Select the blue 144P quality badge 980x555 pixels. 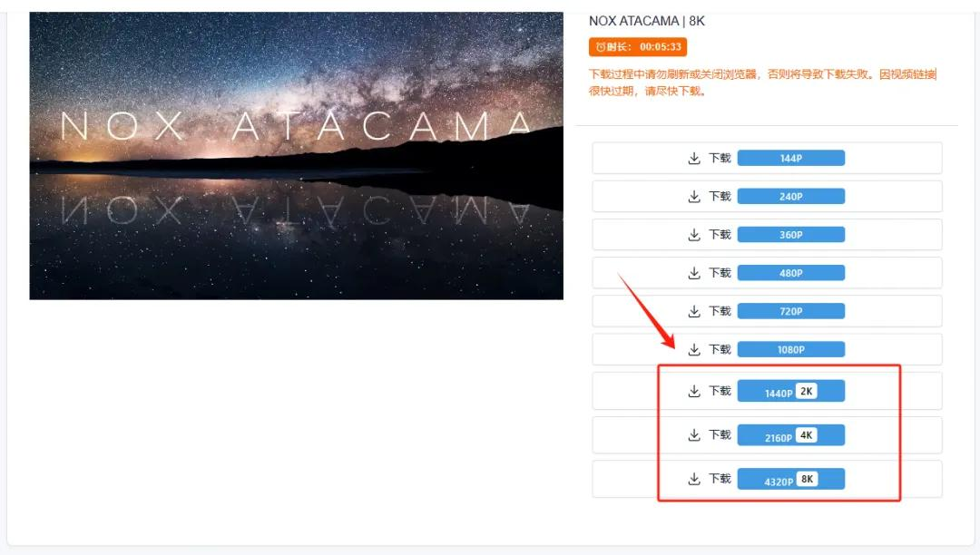point(790,159)
